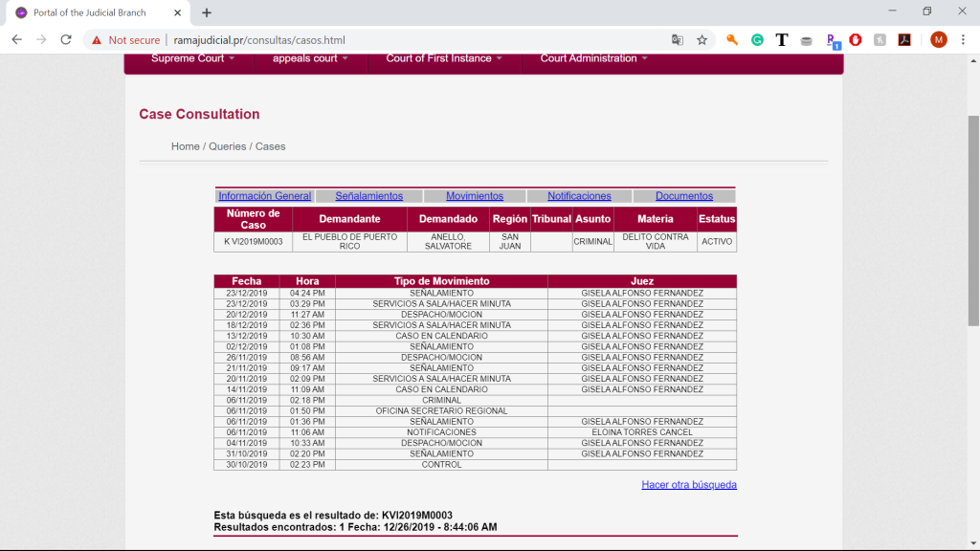Click the bold T extension icon
Viewport: 980px width, 551px height.
[782, 40]
